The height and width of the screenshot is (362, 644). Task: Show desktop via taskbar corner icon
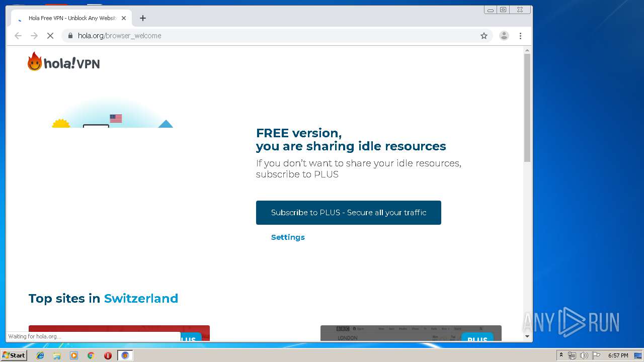pos(638,355)
